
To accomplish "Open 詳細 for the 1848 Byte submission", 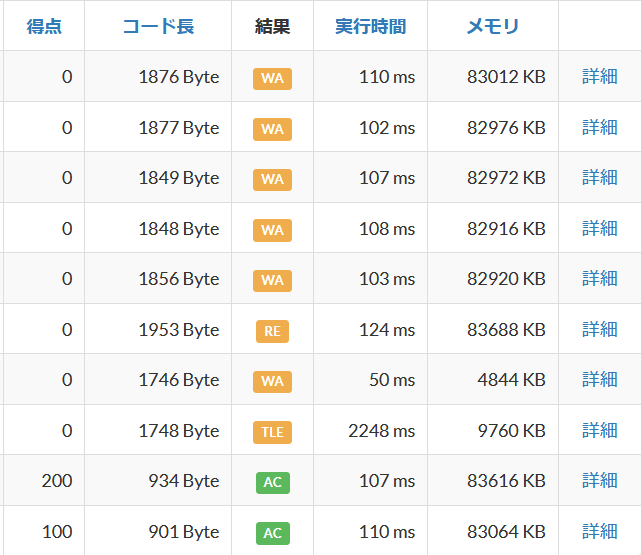I will pos(600,228).
